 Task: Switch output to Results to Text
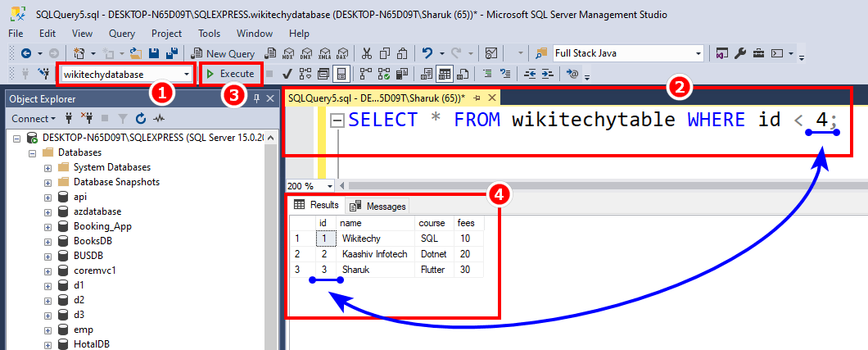pos(427,74)
